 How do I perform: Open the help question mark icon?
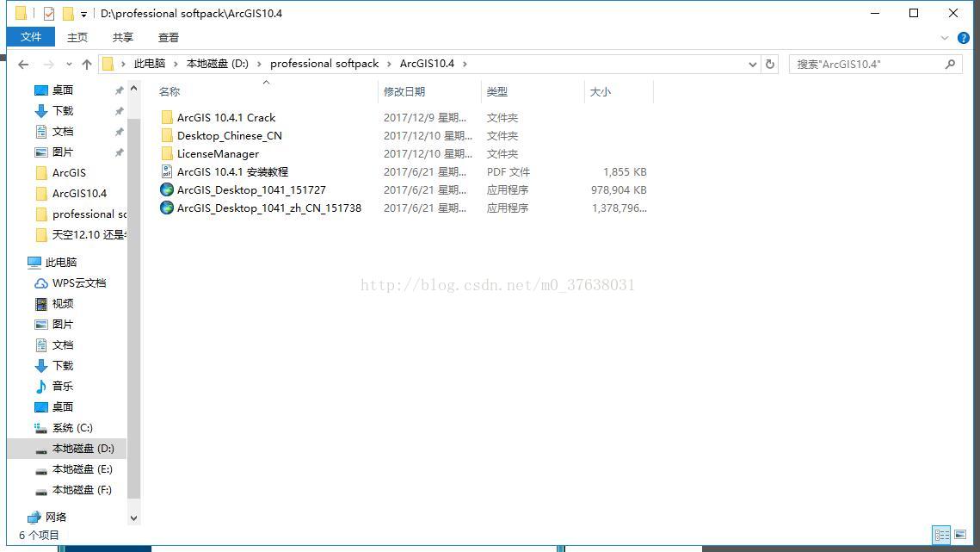tap(963, 38)
